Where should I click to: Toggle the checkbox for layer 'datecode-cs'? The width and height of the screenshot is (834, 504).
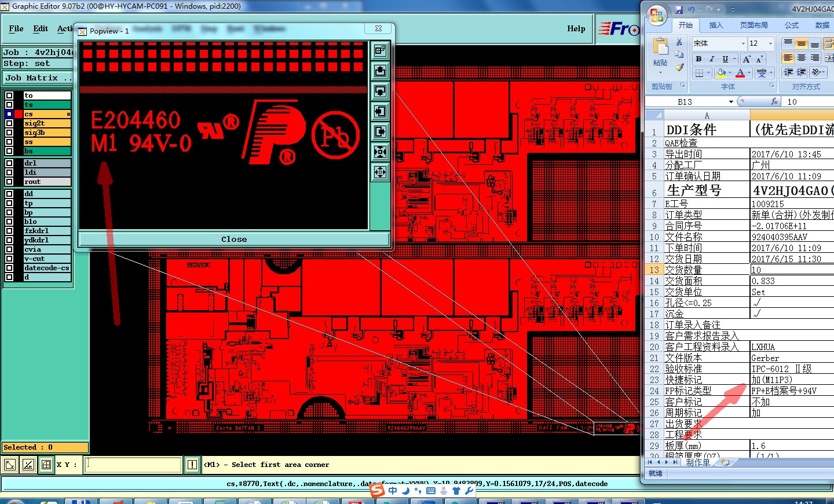click(9, 268)
